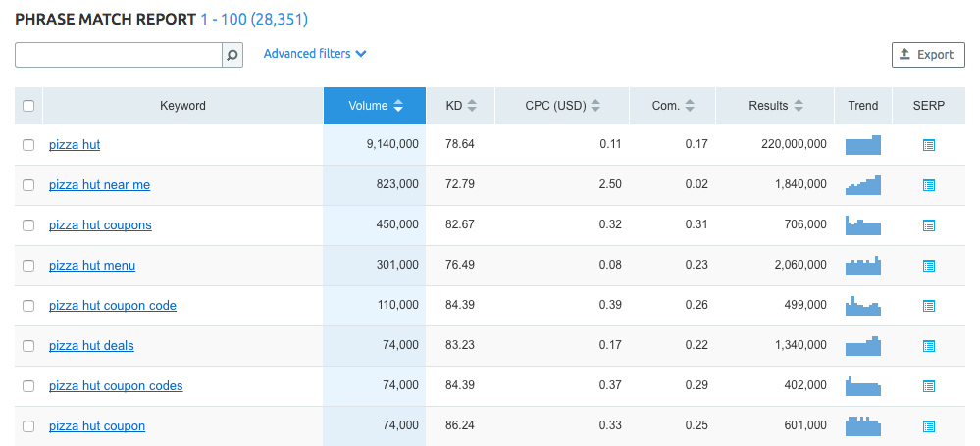View trend chart for pizza hut coupon code
Screen dimensions: 980x446
863,306
